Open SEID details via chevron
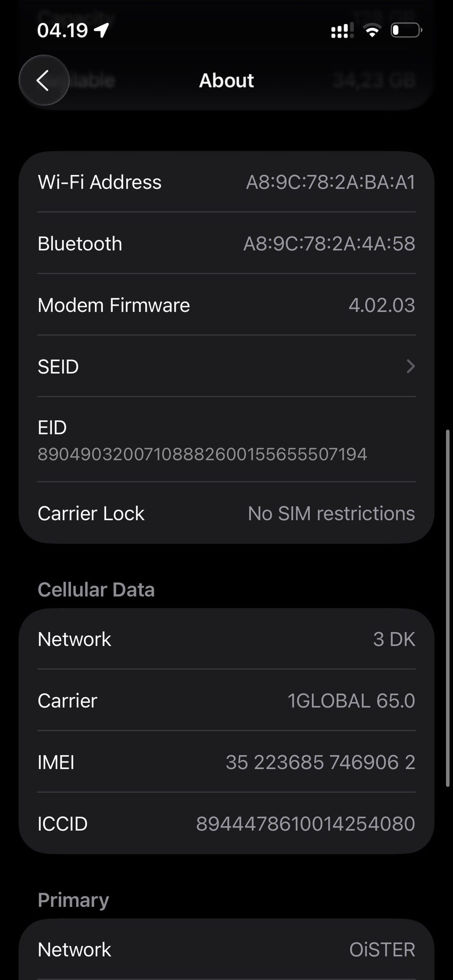Viewport: 453px width, 980px height. (411, 366)
